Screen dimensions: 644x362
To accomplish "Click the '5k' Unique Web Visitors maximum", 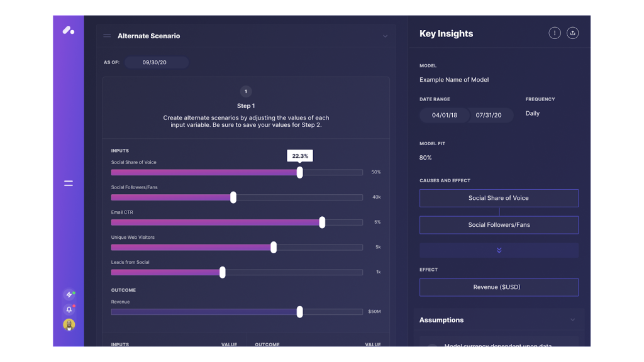I will [378, 247].
